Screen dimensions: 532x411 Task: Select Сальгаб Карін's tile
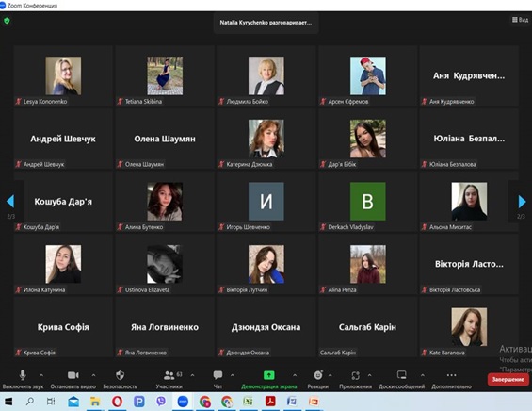coord(368,327)
